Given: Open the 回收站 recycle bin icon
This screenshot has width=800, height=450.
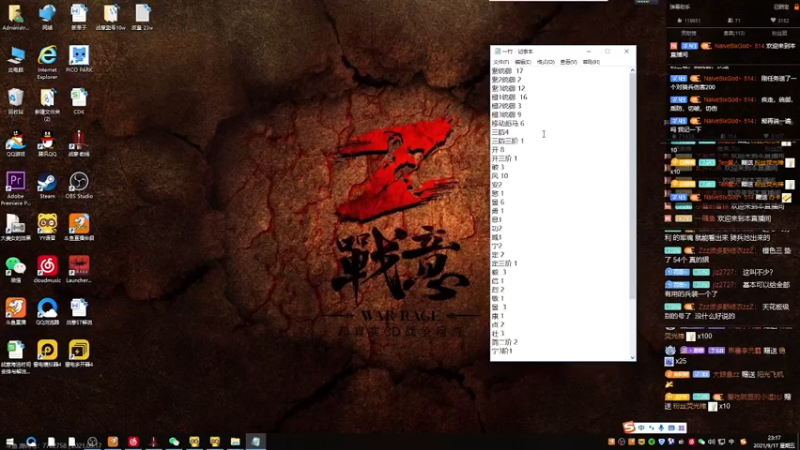Looking at the screenshot, I should coord(16,101).
